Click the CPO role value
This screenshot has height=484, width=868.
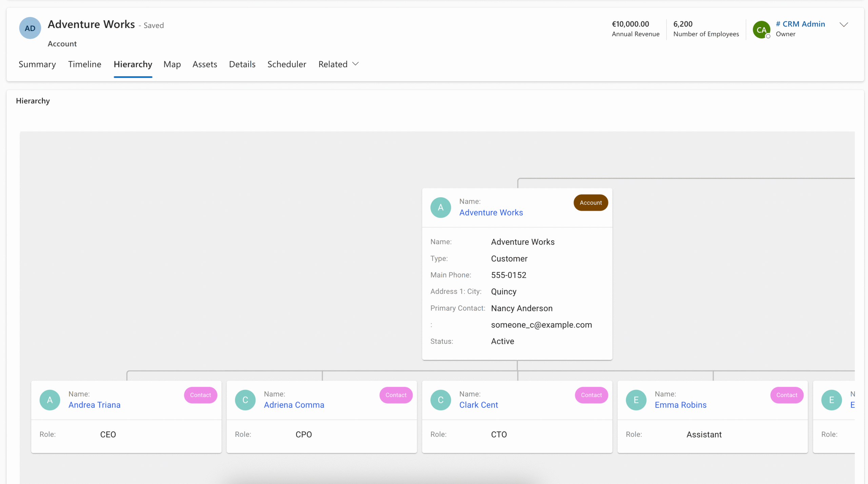point(303,434)
